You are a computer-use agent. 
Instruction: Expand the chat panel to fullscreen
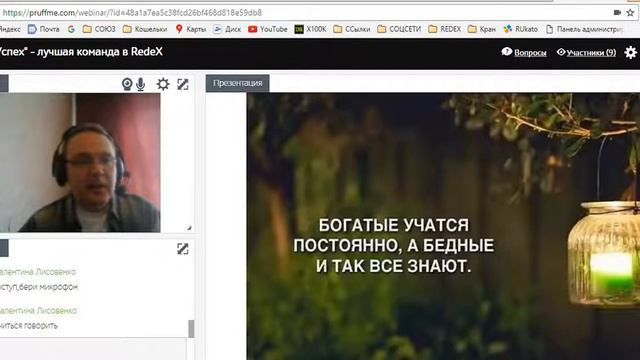183,249
